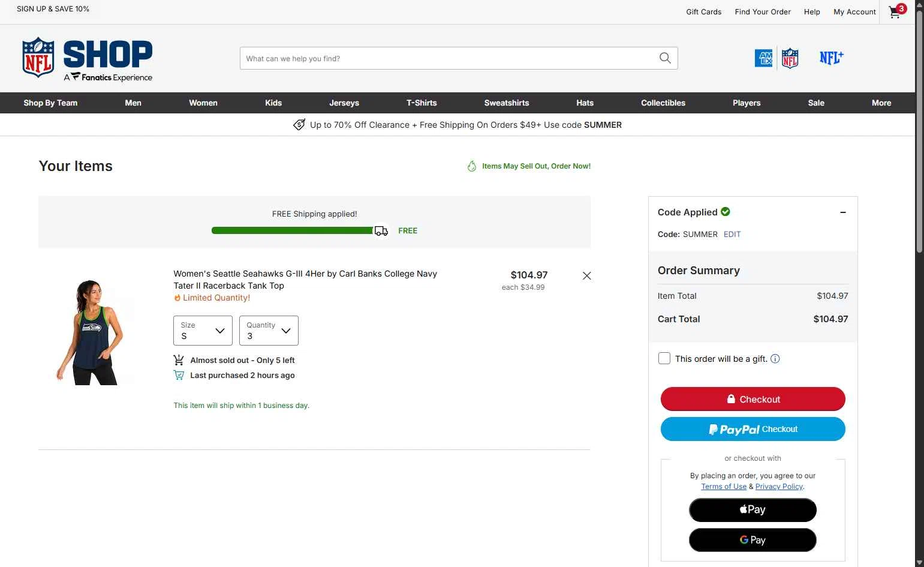Click the free shipping progress bar
This screenshot has height=567, width=924.
coord(293,230)
